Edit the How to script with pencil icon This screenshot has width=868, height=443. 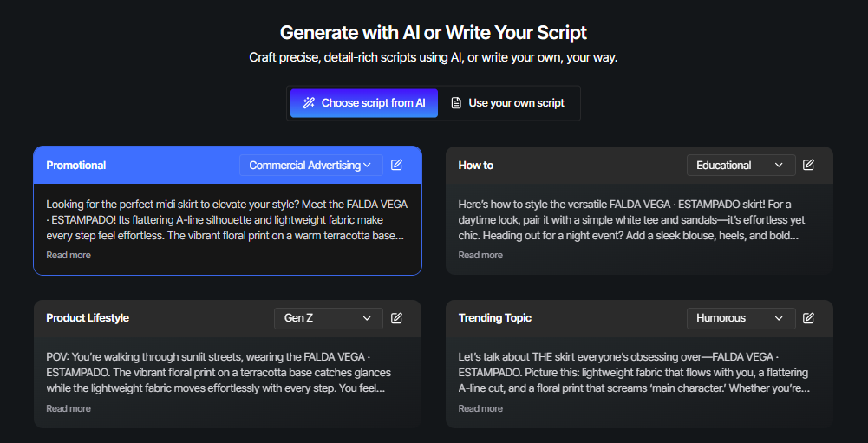click(x=809, y=165)
